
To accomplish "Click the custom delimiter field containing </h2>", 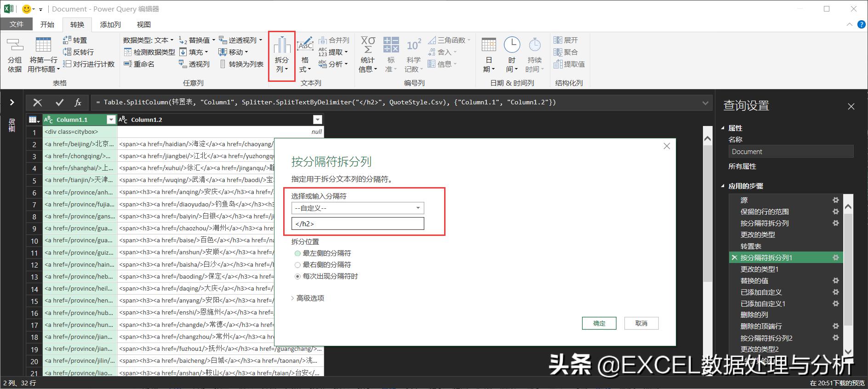I will [x=358, y=223].
